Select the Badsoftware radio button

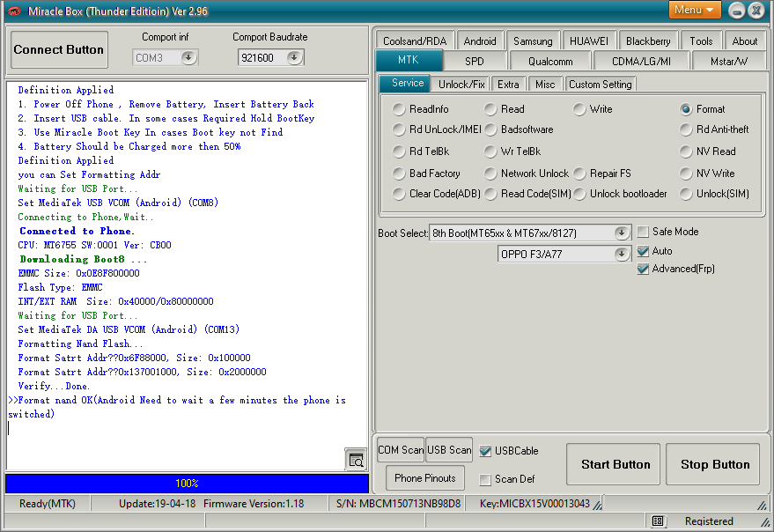click(x=490, y=129)
